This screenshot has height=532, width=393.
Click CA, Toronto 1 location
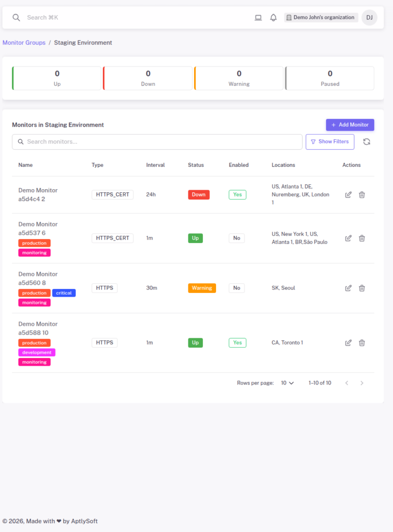pos(287,343)
